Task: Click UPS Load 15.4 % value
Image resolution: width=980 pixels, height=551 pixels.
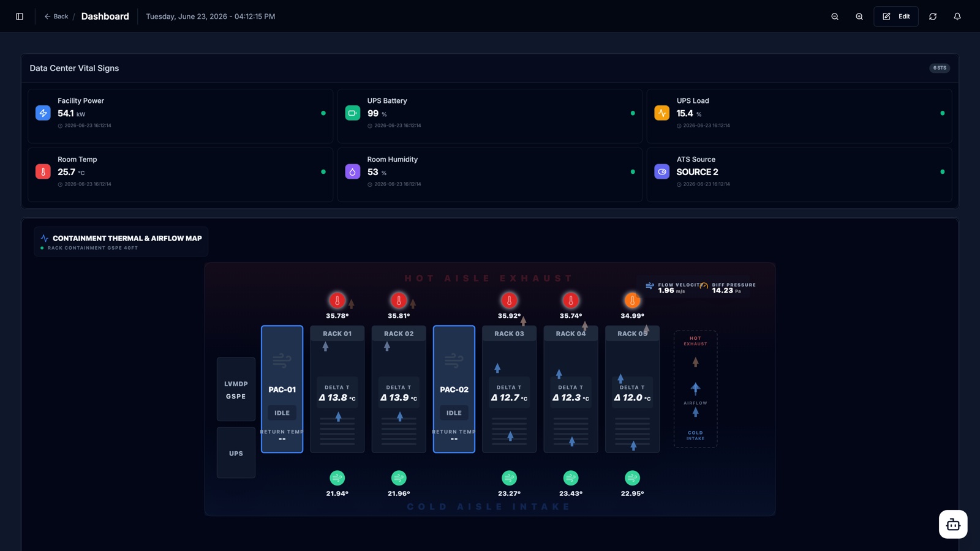Action: click(x=689, y=114)
